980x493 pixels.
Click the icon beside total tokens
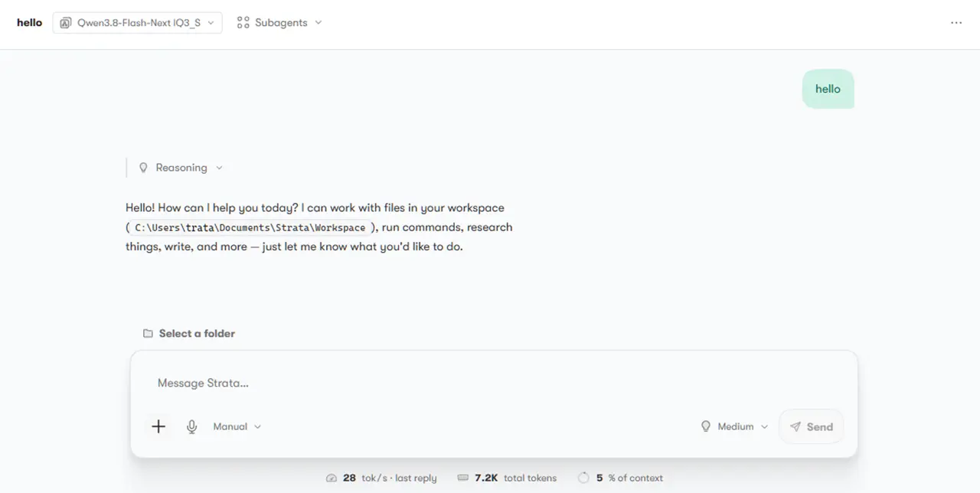point(462,478)
